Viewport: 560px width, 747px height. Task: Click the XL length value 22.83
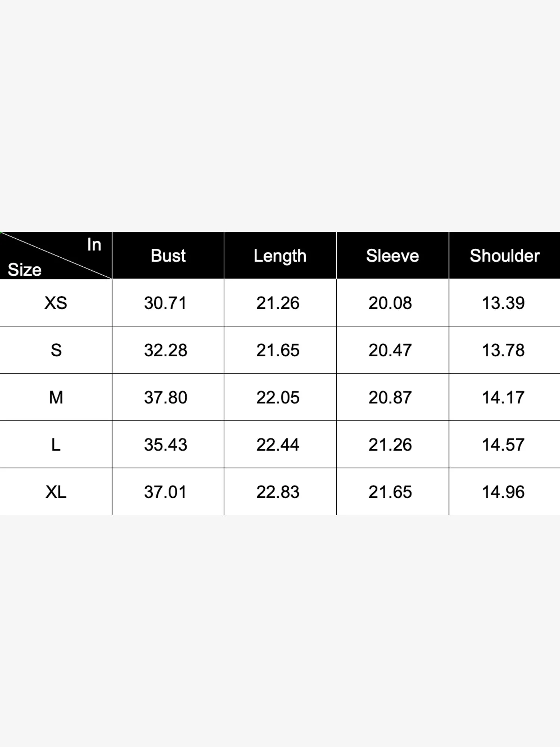point(278,492)
